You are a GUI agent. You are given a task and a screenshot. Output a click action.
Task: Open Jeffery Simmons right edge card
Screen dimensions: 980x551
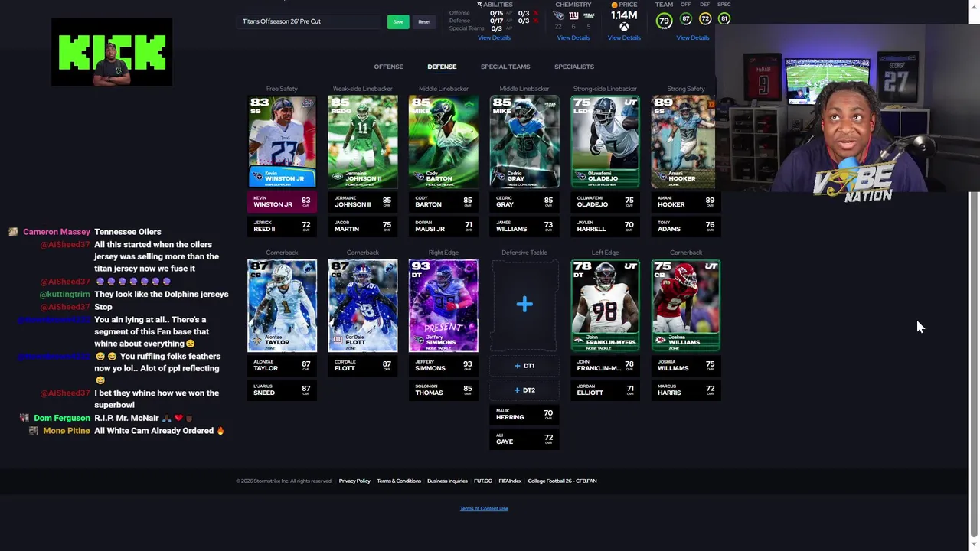click(x=443, y=306)
